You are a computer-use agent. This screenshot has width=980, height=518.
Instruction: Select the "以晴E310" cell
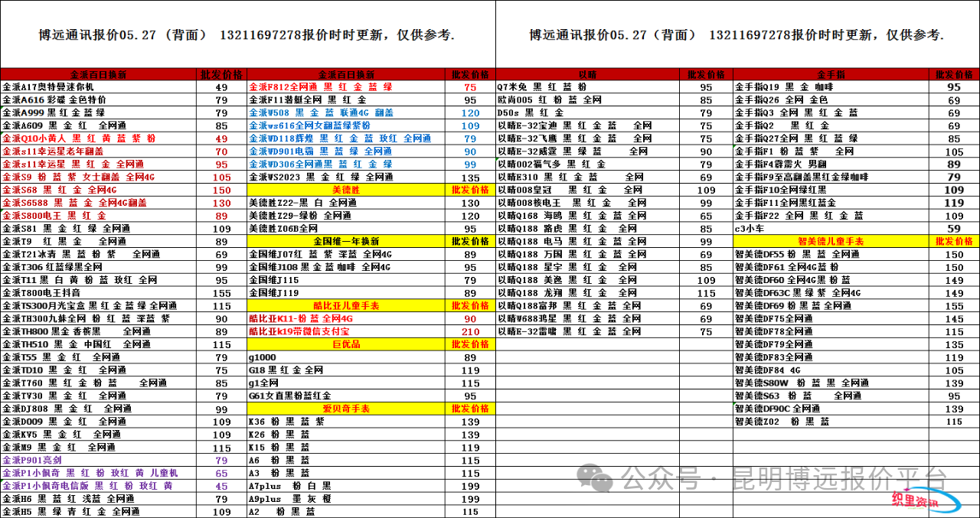587,178
